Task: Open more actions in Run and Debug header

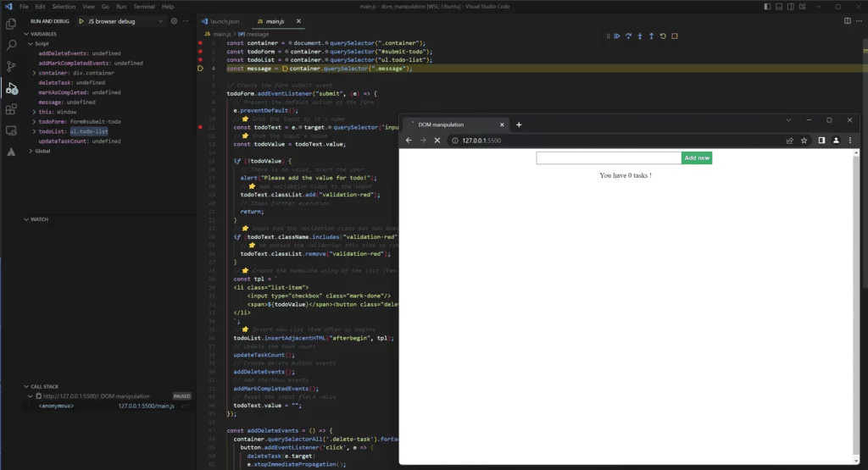Action: (x=186, y=21)
